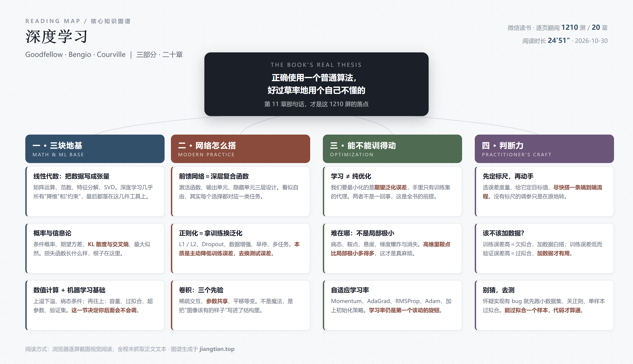This screenshot has height=364, width=633.
Task: Click the highlighted phrase KL 散度与交叉熵
Action: click(x=108, y=244)
